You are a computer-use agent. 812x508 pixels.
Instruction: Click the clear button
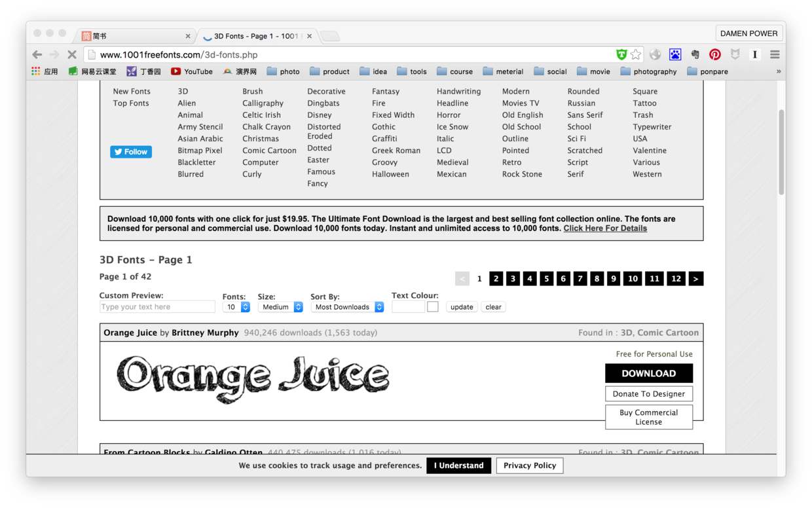coord(494,307)
